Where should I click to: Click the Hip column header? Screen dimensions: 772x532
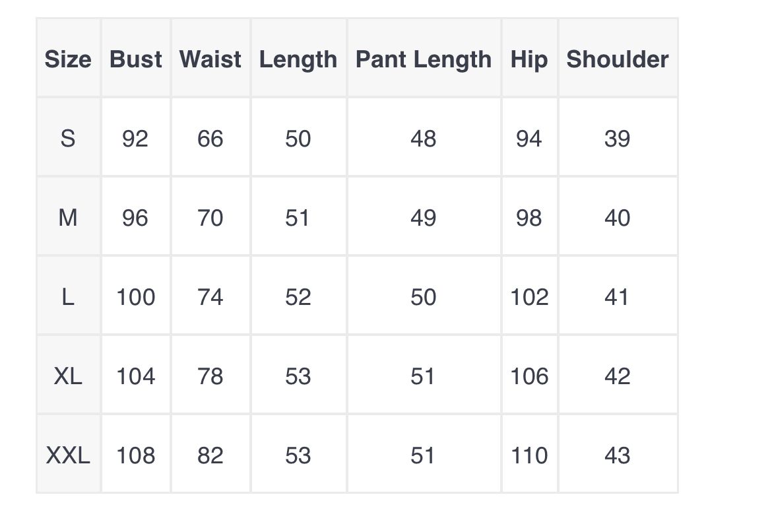pyautogui.click(x=529, y=59)
